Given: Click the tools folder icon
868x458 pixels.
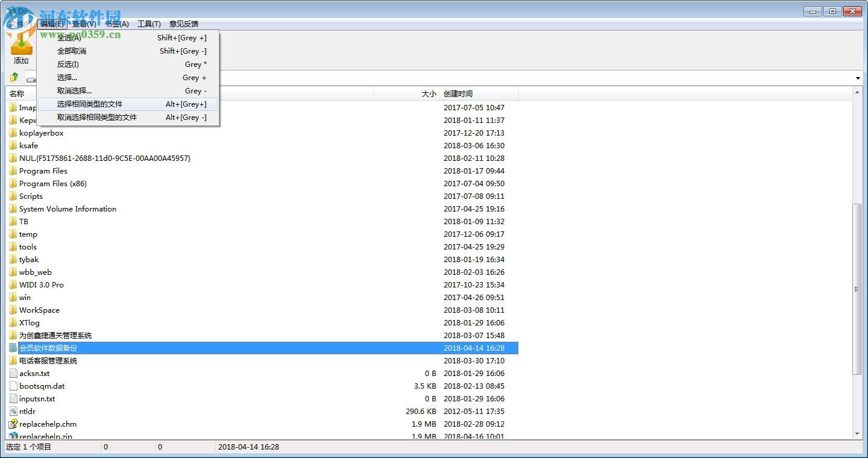Looking at the screenshot, I should click(13, 246).
